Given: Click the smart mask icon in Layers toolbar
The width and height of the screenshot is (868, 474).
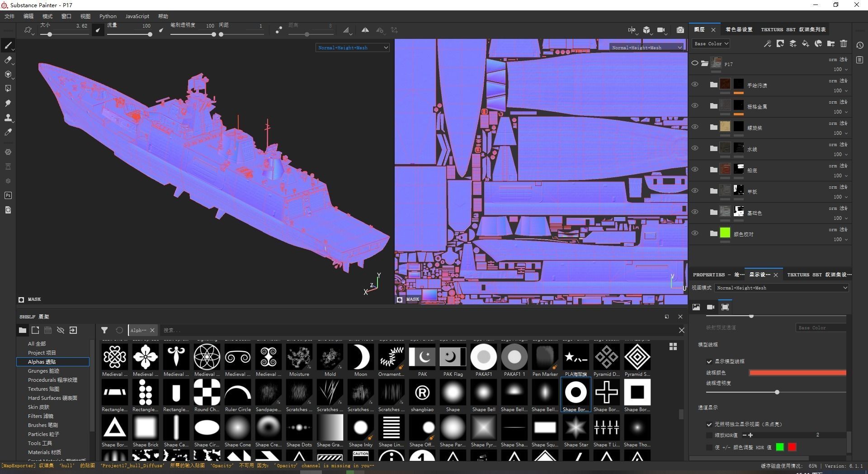Looking at the screenshot, I should [818, 43].
